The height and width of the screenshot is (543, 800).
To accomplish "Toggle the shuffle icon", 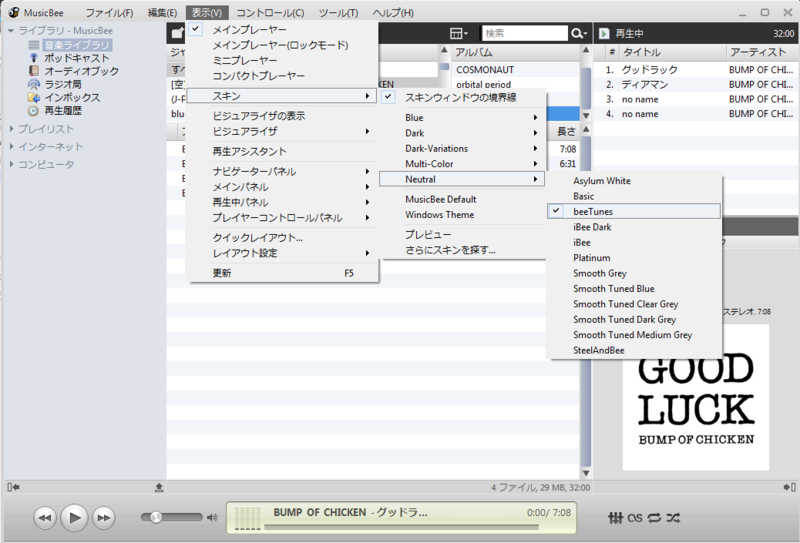I will pyautogui.click(x=673, y=517).
